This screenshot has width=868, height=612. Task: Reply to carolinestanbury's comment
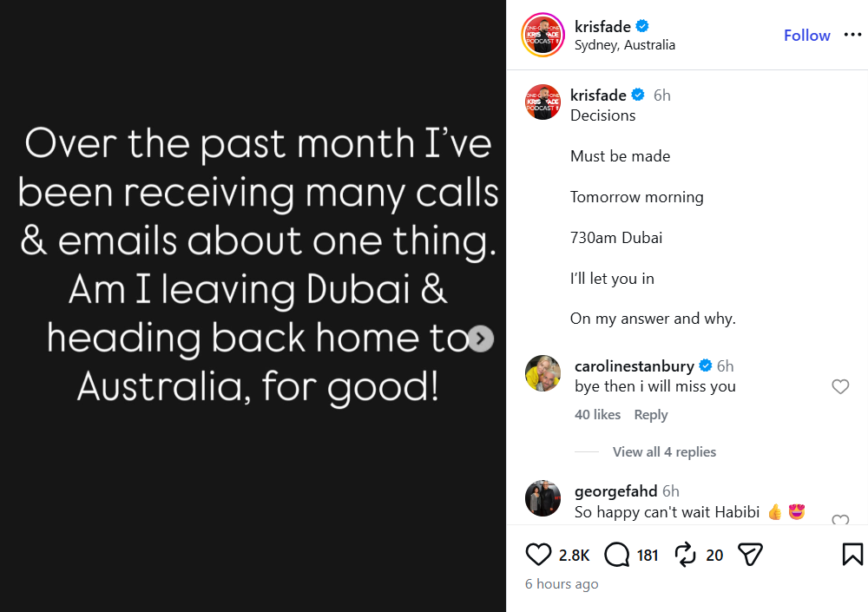[650, 415]
